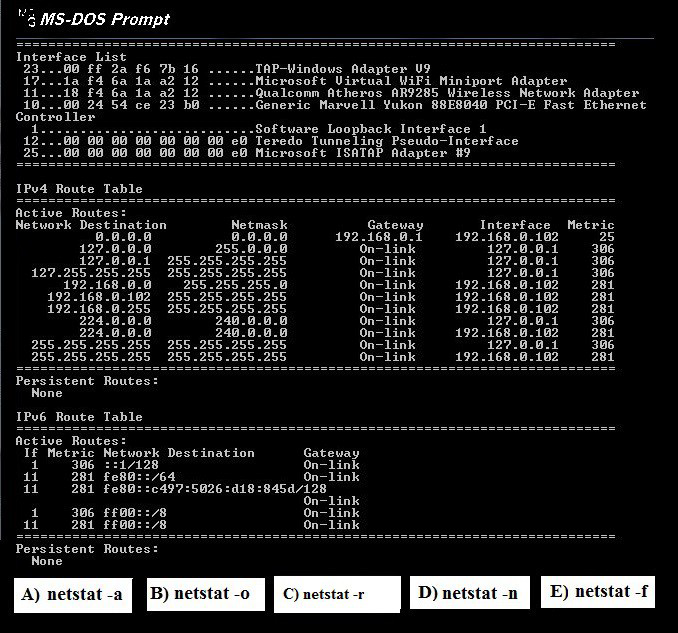
Task: Choose answer D) netstat -n
Action: tap(470, 593)
